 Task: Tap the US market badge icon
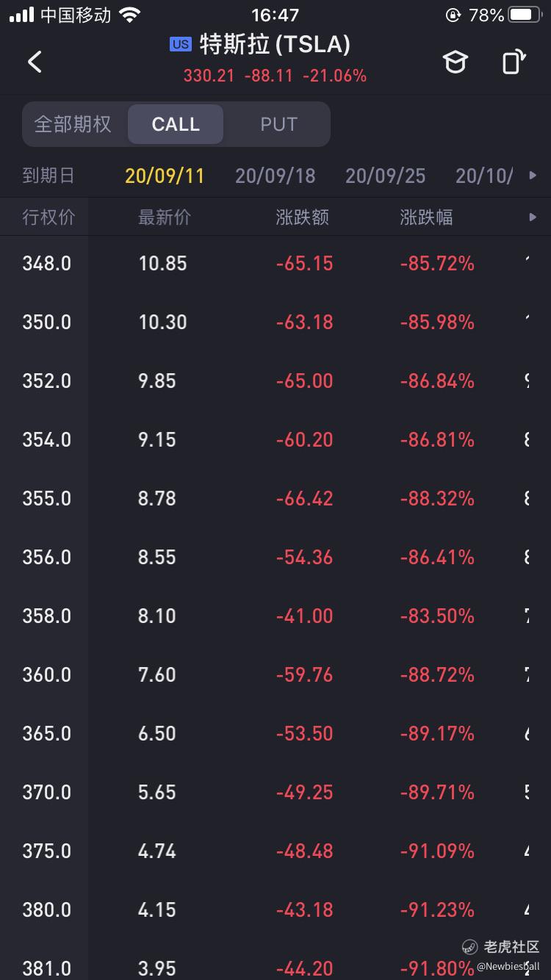pos(181,45)
